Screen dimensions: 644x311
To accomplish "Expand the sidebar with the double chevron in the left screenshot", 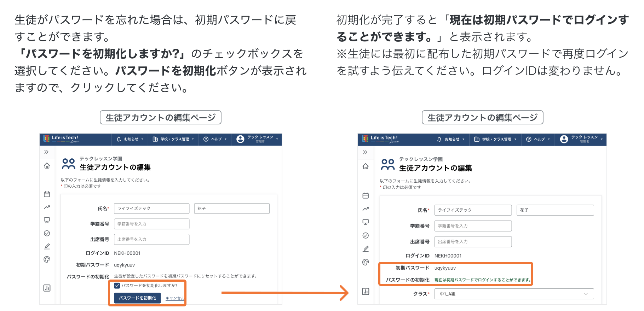I will pos(46,152).
